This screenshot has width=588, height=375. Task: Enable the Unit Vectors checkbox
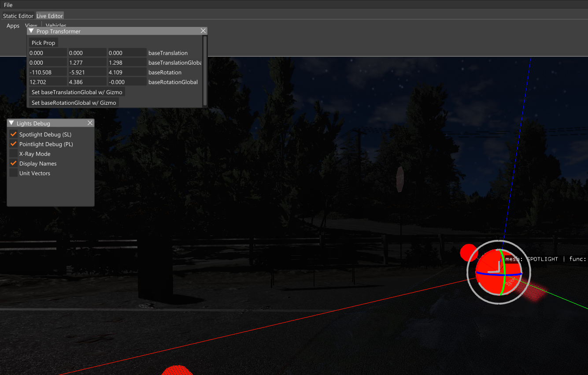14,173
